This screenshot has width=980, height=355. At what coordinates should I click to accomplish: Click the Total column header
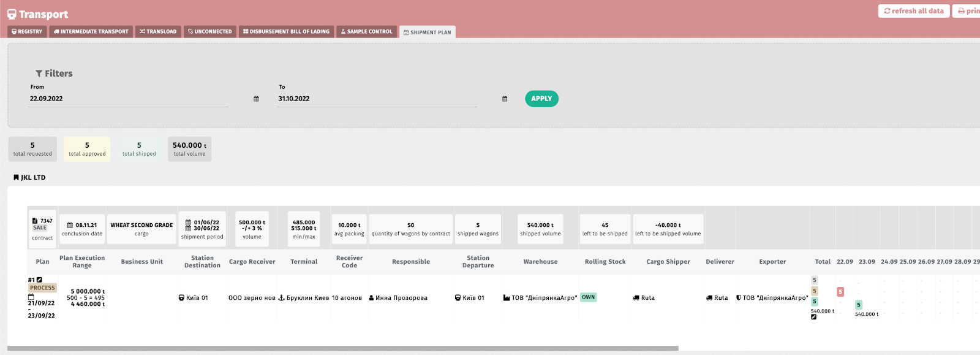point(823,262)
